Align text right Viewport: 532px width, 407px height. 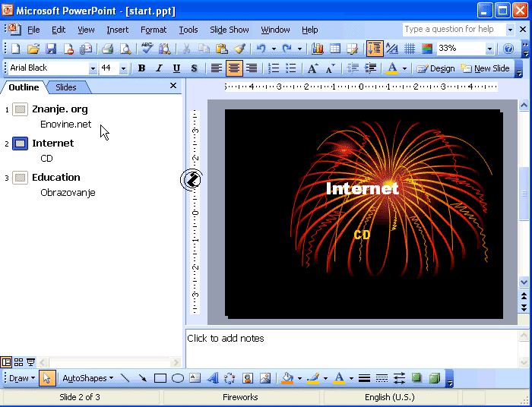pos(252,68)
